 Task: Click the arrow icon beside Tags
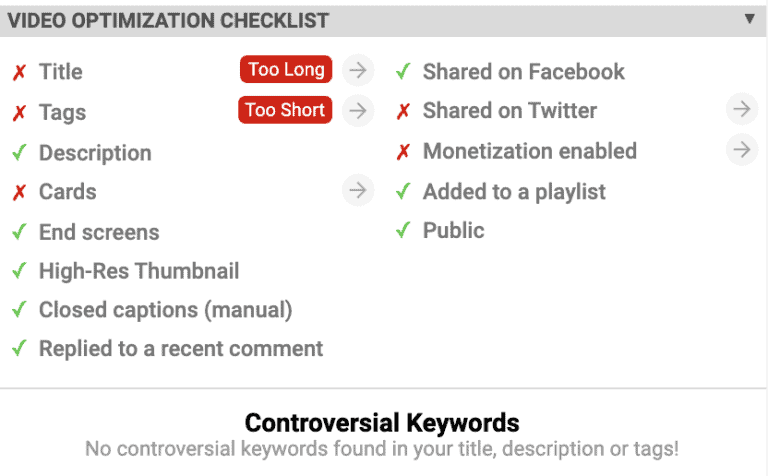coord(358,111)
